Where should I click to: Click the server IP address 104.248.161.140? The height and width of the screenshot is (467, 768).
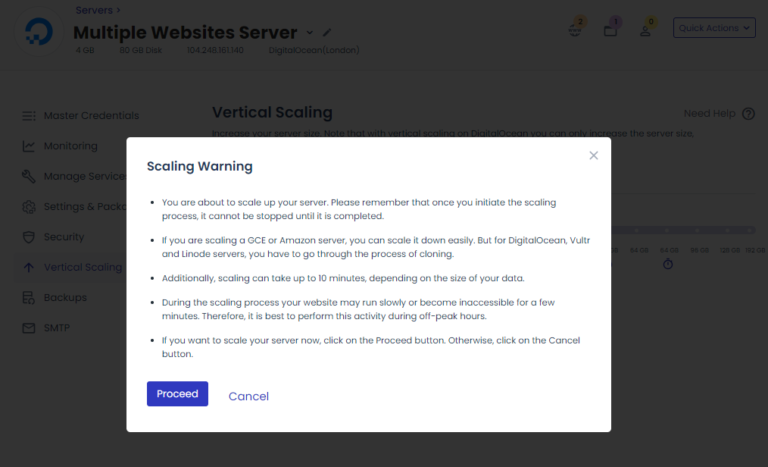(215, 50)
